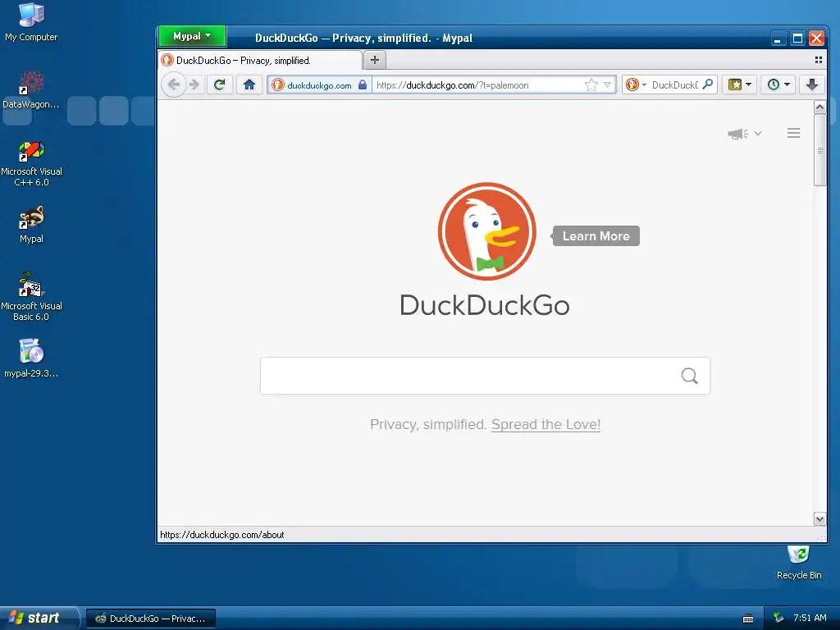
Task: Click the magnifier in the browser search box
Action: 708,84
